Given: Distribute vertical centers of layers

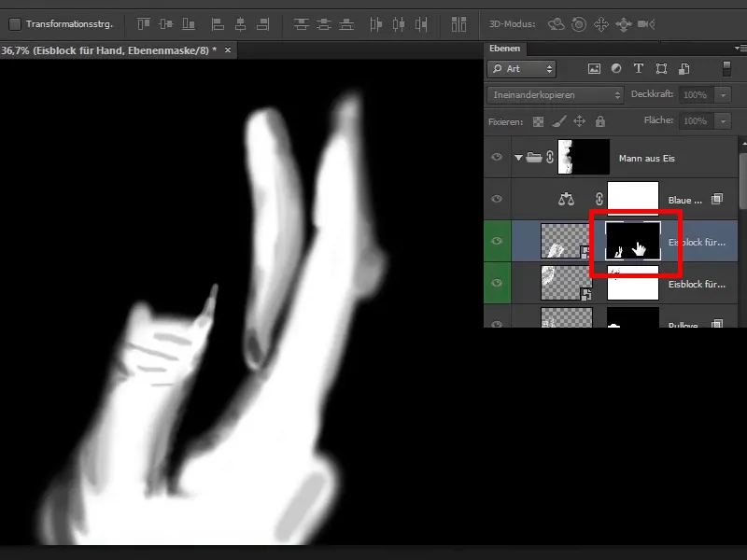Looking at the screenshot, I should point(324,24).
